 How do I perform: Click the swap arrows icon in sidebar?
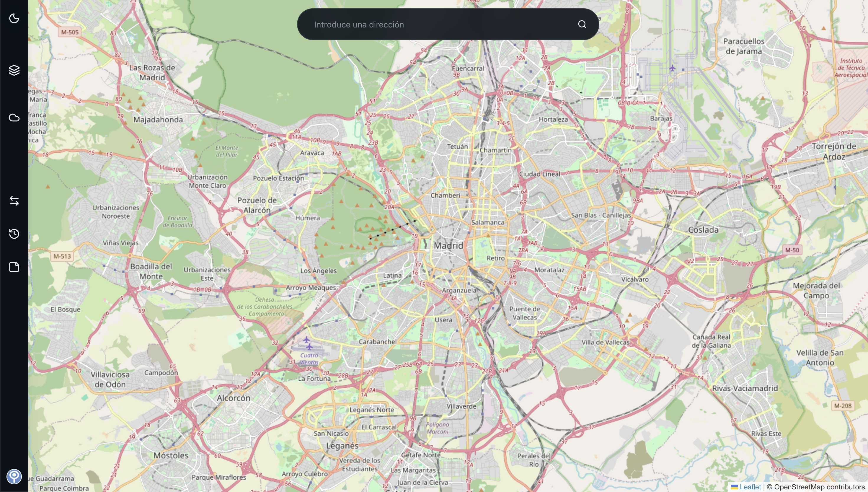click(x=14, y=201)
